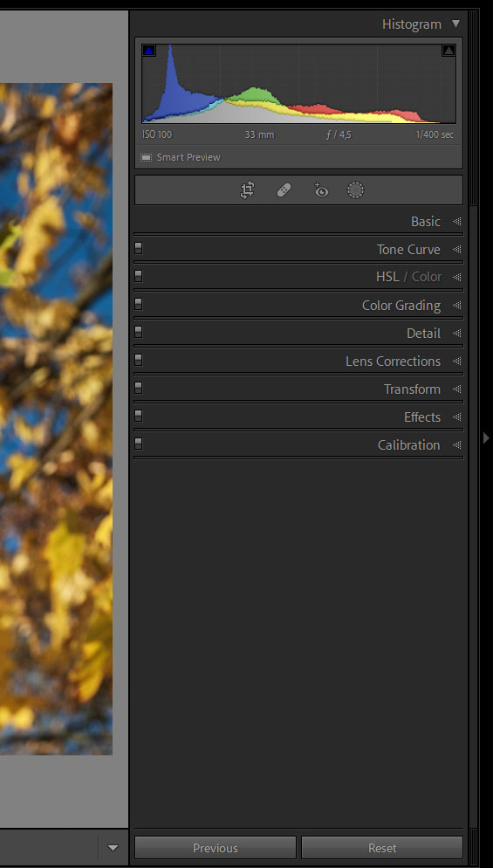The width and height of the screenshot is (493, 868).
Task: Toggle the Color Grading on/off switch
Action: pos(139,304)
